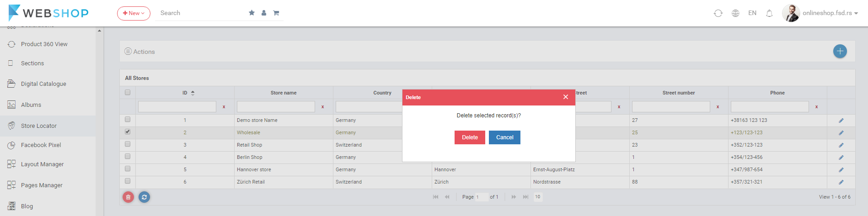Clear the Phone filter x

816,107
